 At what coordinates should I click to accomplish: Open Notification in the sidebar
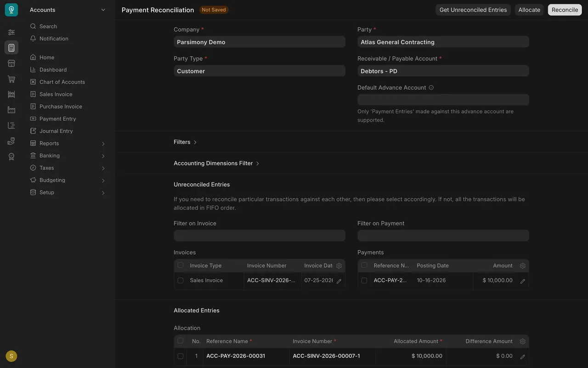[x=68, y=39]
